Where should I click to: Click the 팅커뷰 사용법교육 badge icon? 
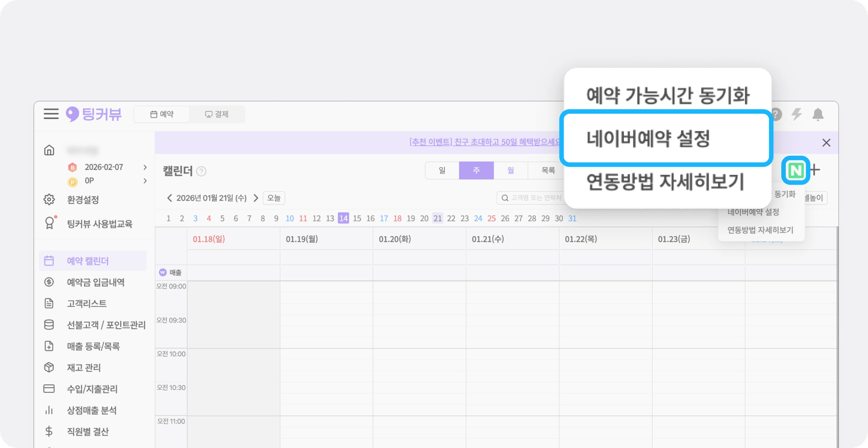pyautogui.click(x=50, y=223)
